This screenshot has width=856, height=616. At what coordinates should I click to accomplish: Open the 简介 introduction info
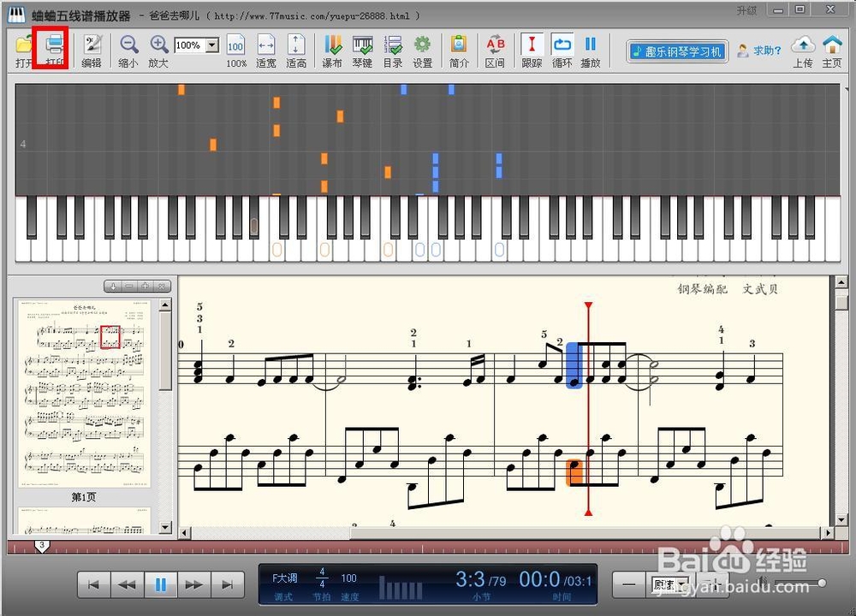click(459, 50)
